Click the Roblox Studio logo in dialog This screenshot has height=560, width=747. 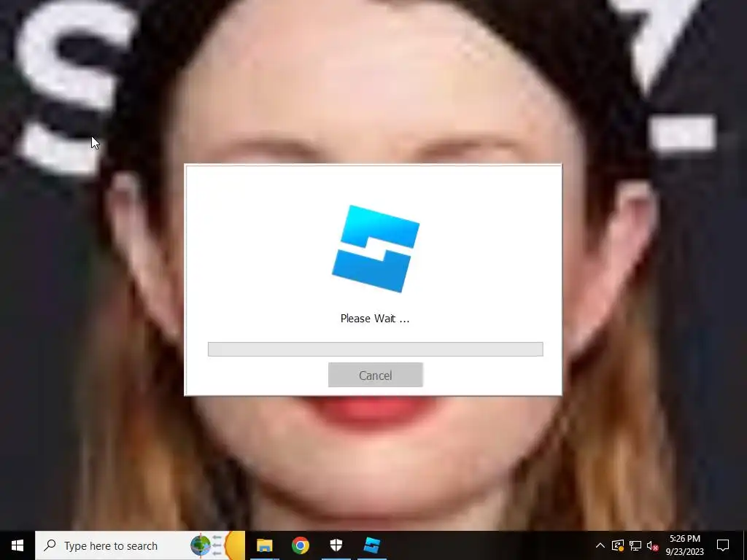pos(376,249)
